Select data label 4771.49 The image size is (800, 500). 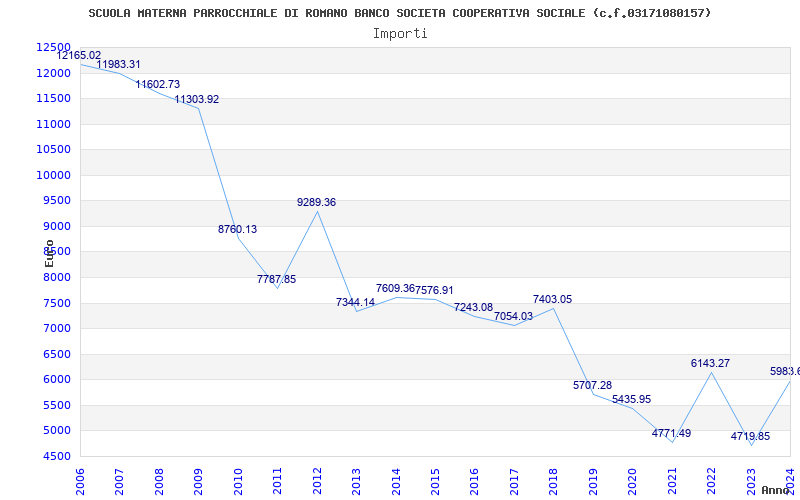[671, 433]
